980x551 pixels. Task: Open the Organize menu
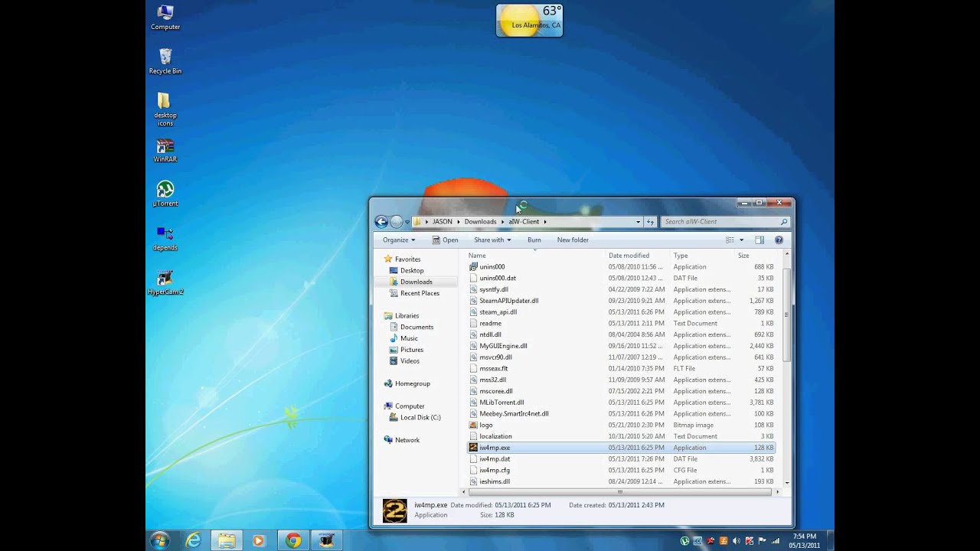(x=399, y=240)
